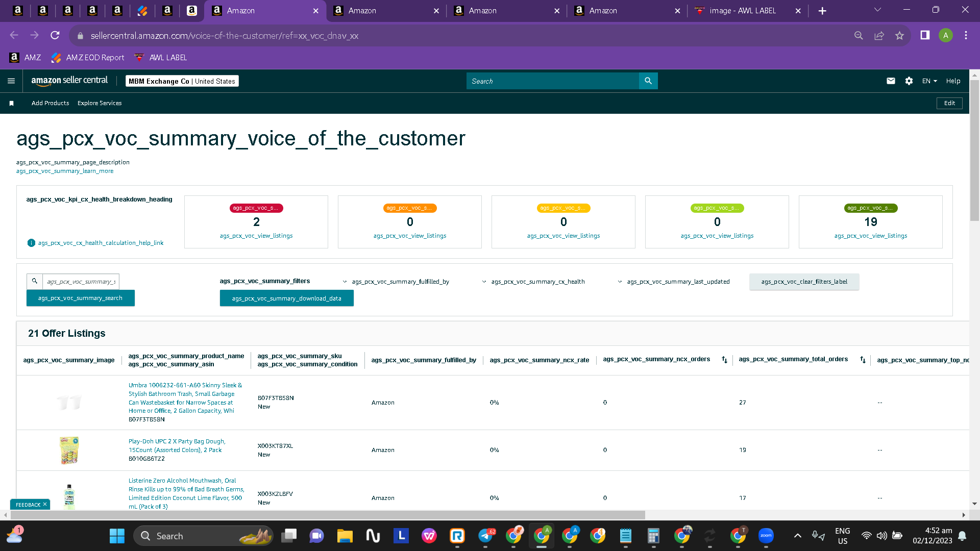
Task: Click the Feedback button
Action: point(28,505)
